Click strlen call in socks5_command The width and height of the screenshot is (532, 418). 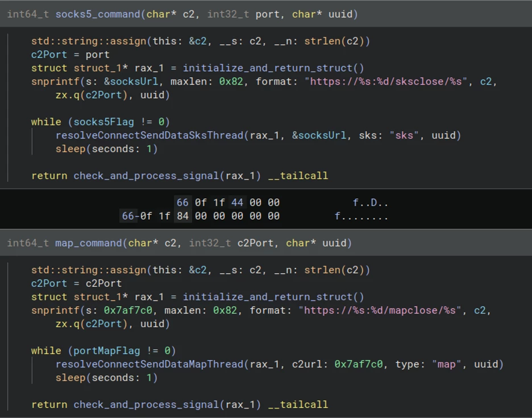click(322, 41)
